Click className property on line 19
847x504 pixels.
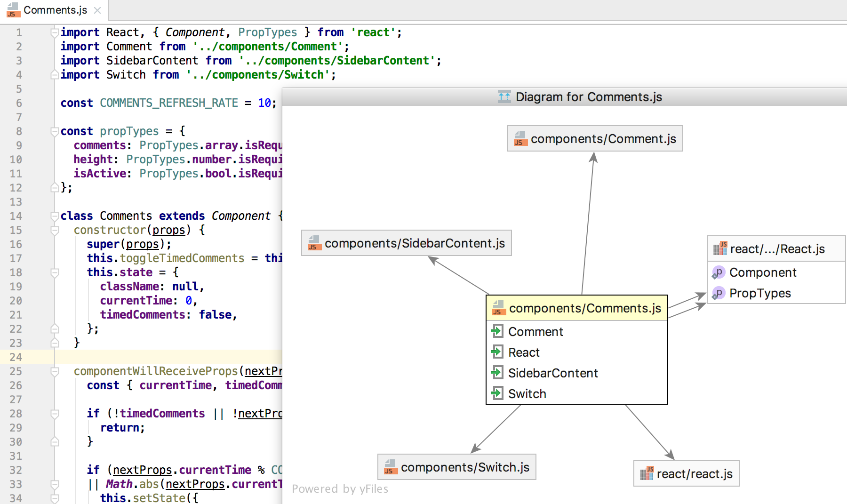pyautogui.click(x=129, y=287)
